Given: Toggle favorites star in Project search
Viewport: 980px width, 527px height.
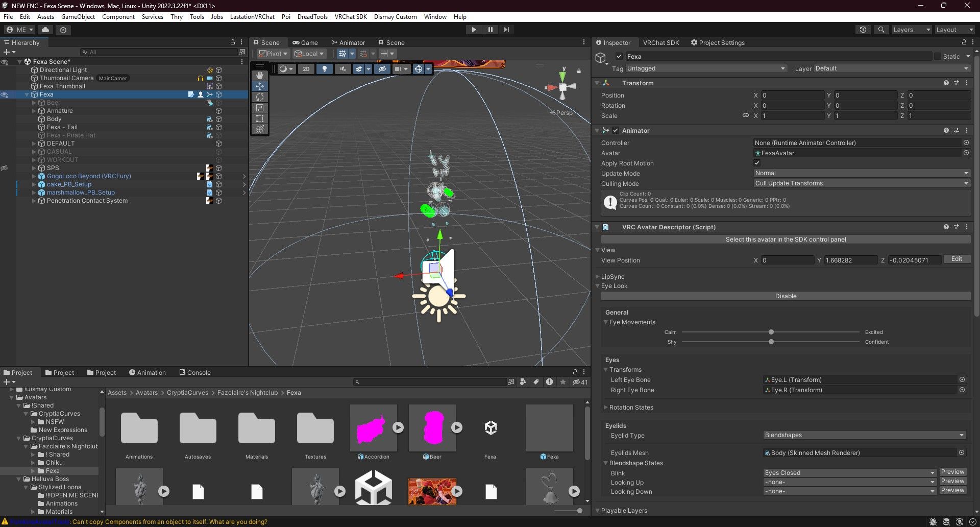Looking at the screenshot, I should coord(562,382).
